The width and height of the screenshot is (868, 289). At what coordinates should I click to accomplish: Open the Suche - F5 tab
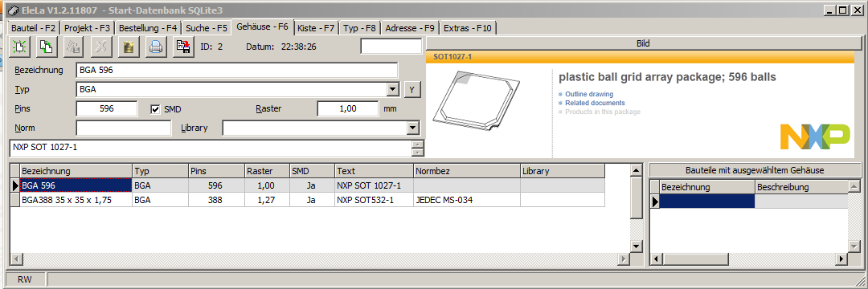coord(207,27)
